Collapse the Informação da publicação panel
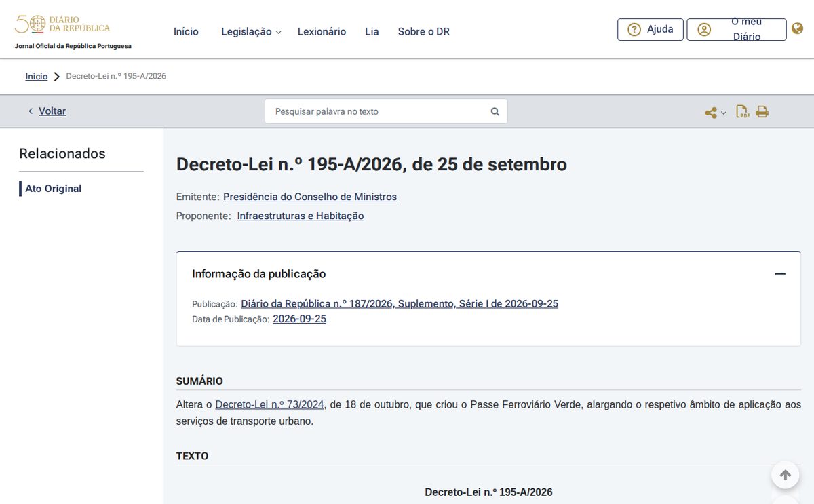The height and width of the screenshot is (504, 814). [780, 274]
